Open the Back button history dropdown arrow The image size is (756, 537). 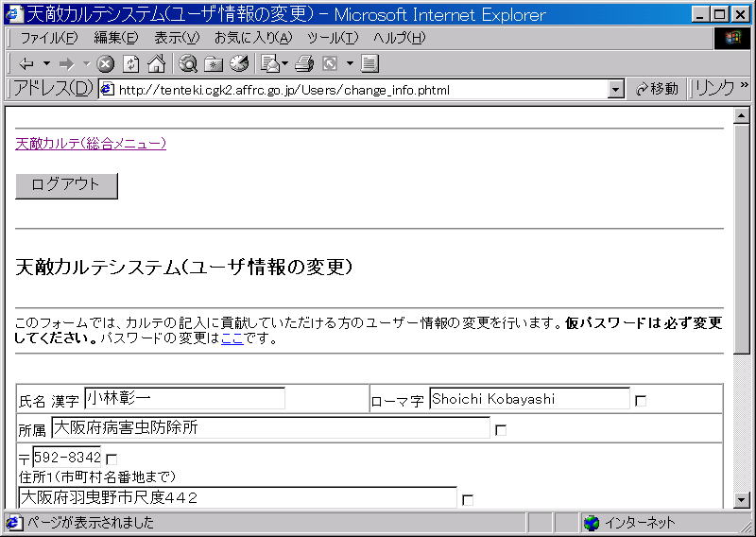coord(46,64)
